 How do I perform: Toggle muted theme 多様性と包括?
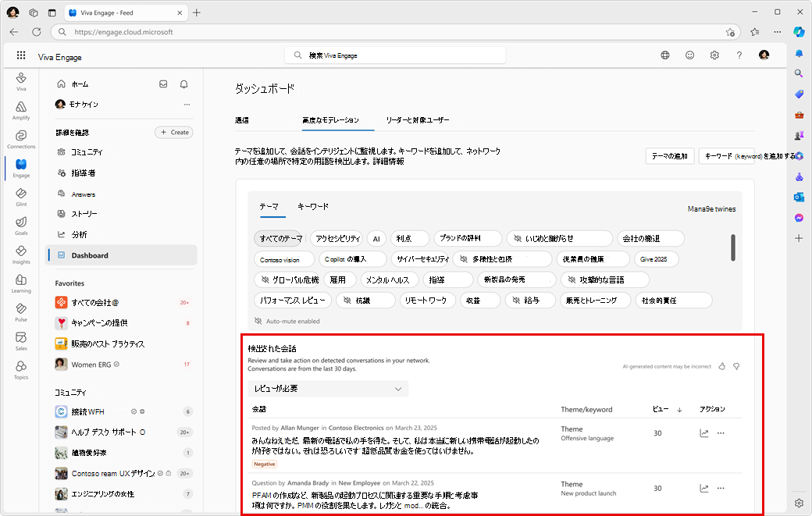(x=502, y=259)
